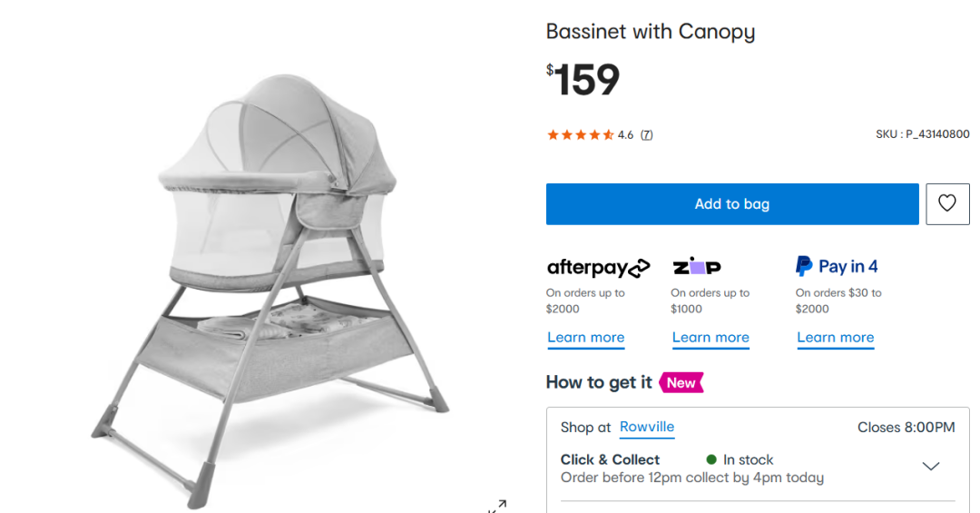Click the $159 price
Image resolution: width=980 pixels, height=513 pixels.
[583, 80]
